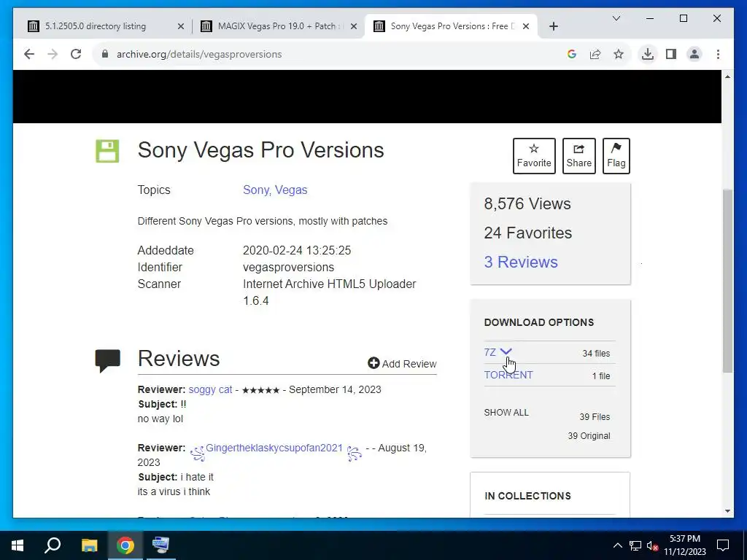Open the Chrome downloads icon

[x=648, y=54]
